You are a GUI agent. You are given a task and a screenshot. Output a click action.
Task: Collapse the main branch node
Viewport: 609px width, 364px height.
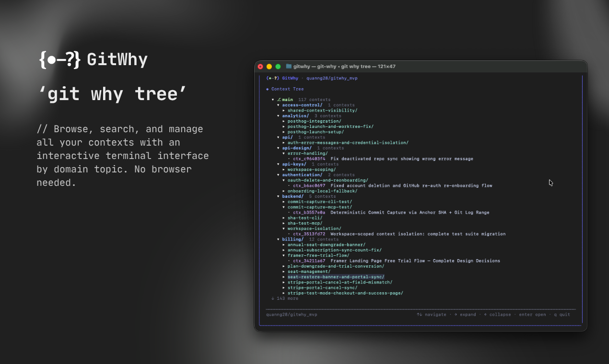282,100
